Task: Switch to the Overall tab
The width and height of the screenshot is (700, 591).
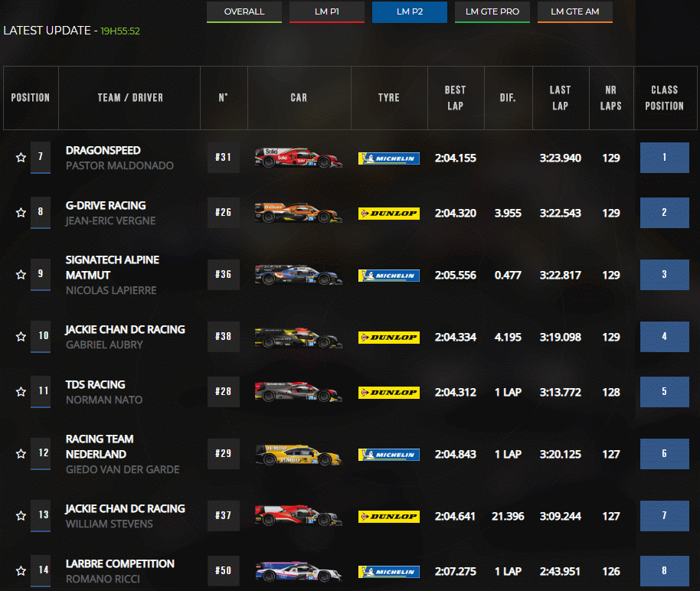Action: pyautogui.click(x=244, y=12)
